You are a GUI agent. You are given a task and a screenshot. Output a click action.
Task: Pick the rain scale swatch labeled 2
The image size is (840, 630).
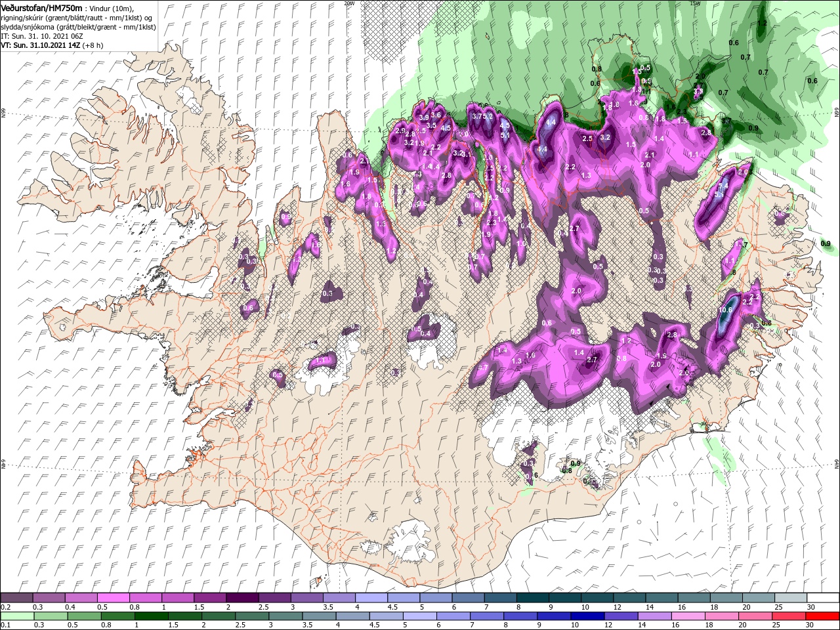[x=219, y=616]
